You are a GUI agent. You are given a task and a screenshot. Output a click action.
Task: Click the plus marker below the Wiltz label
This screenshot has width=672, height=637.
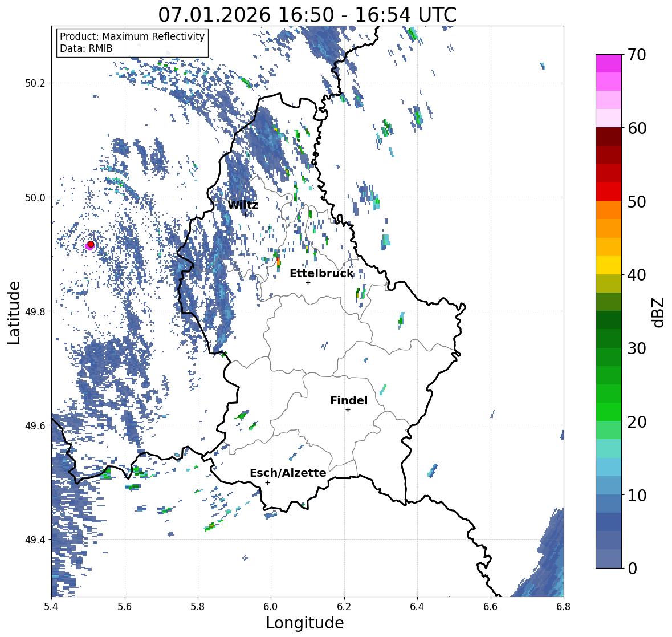click(246, 214)
